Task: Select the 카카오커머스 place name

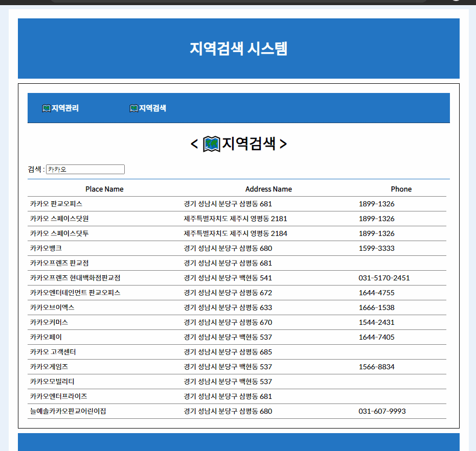Action: pos(49,322)
